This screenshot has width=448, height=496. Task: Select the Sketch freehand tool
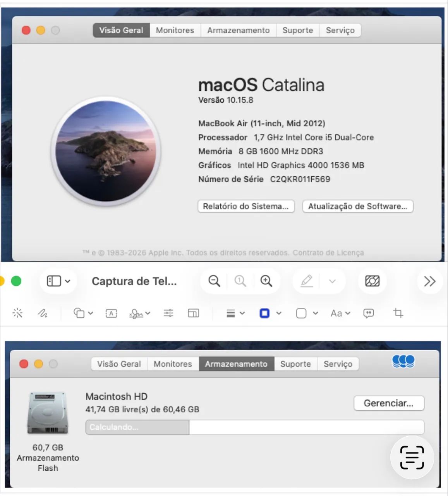click(x=43, y=313)
